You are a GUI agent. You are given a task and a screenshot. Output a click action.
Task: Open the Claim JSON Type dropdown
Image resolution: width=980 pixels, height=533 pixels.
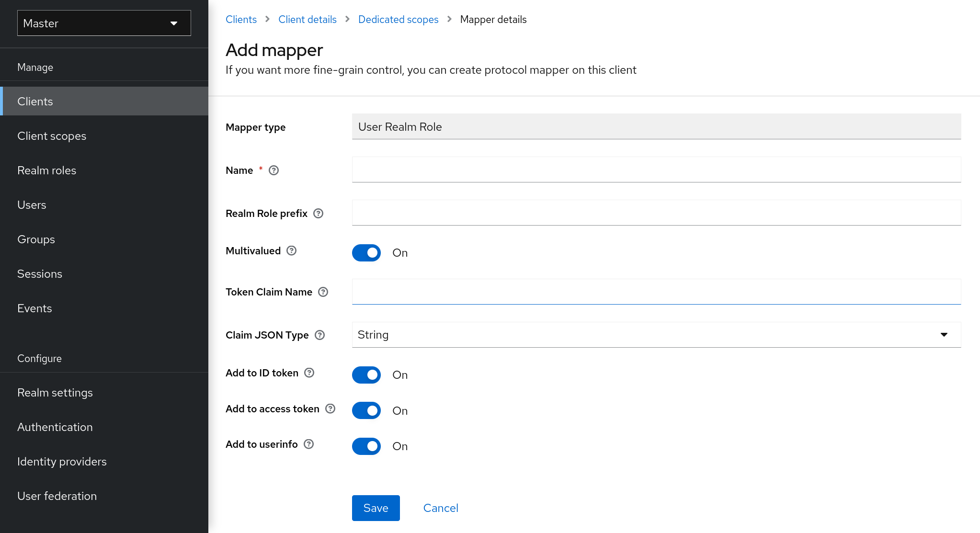pyautogui.click(x=655, y=335)
